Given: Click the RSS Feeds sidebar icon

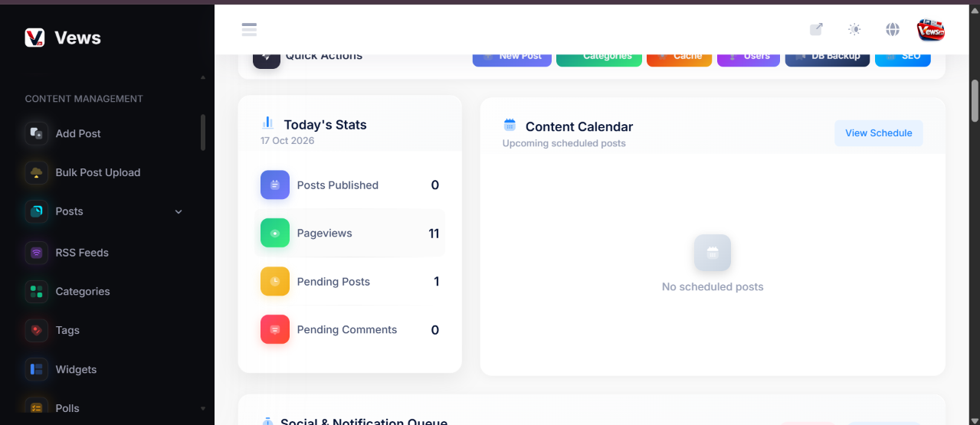Looking at the screenshot, I should point(37,253).
